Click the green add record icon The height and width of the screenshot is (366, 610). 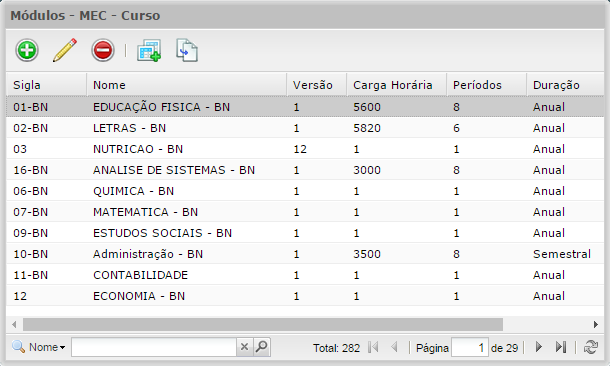(27, 50)
